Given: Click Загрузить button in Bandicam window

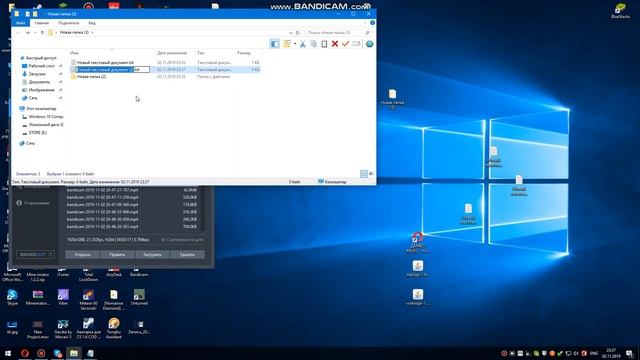Looking at the screenshot, I should (x=152, y=255).
